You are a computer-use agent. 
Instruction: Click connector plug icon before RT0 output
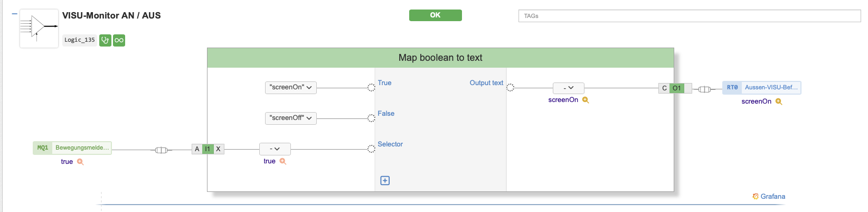704,89
